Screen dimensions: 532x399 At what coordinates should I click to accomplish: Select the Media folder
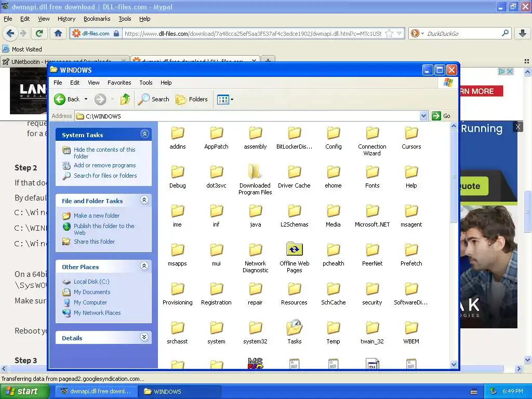pyautogui.click(x=333, y=216)
